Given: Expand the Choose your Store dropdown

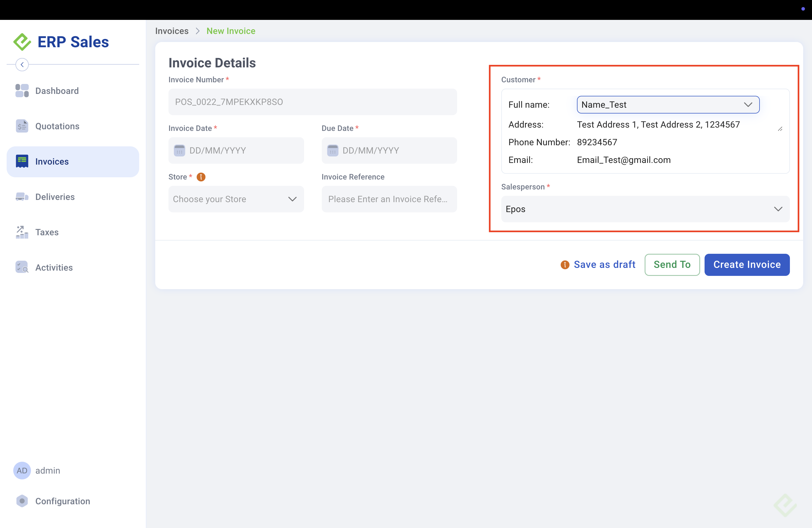Looking at the screenshot, I should (236, 199).
